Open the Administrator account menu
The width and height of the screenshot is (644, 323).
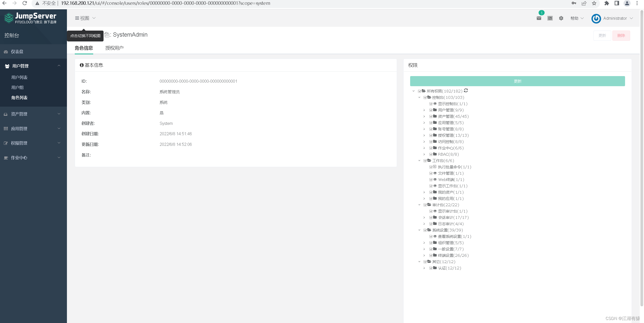618,18
